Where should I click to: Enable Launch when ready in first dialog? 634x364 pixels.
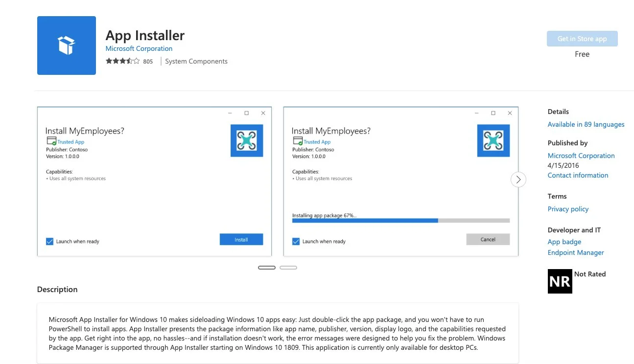[49, 241]
